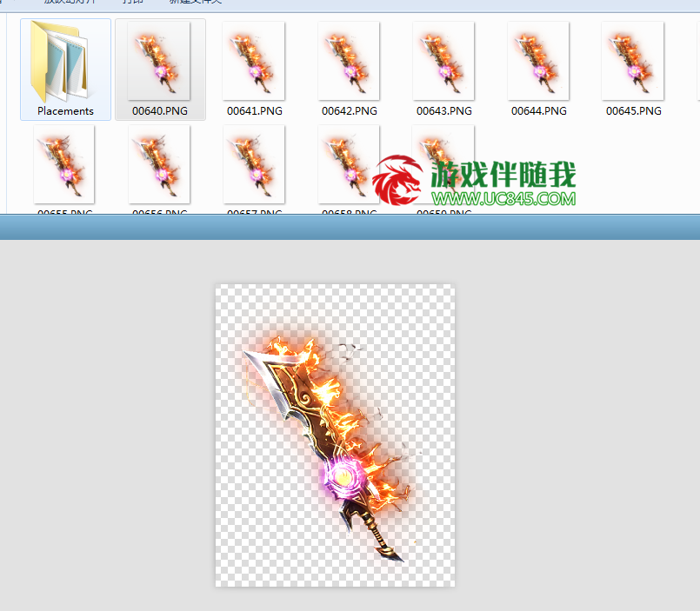The image size is (700, 611).
Task: Pick the 00656.PNG sword thumbnail
Action: (159, 164)
